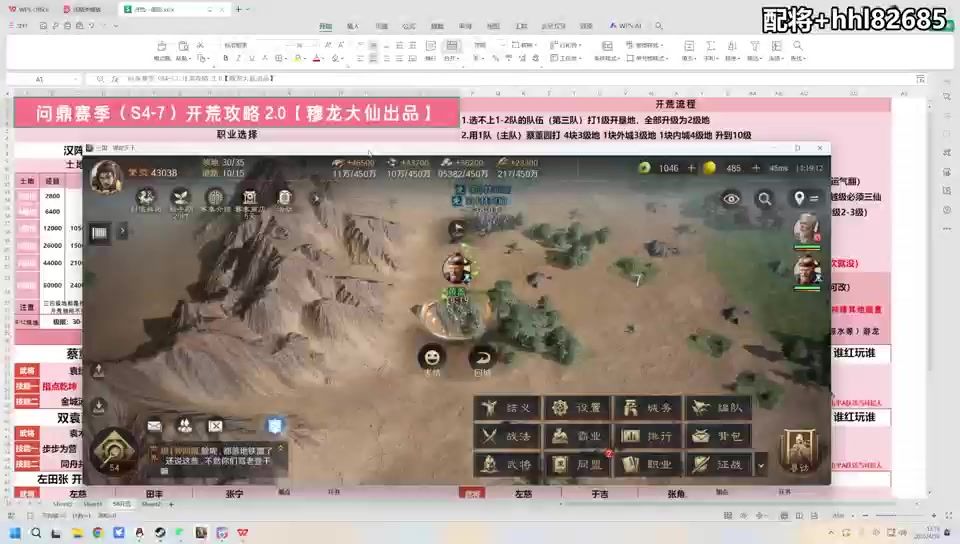960x544 pixels.
Task: Click the plus button beside gold coins
Action: tap(757, 168)
